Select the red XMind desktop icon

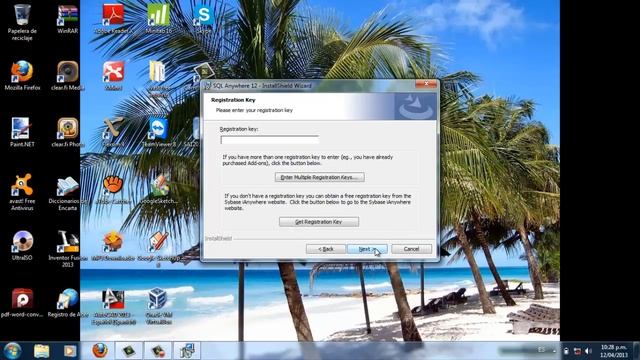(113, 76)
